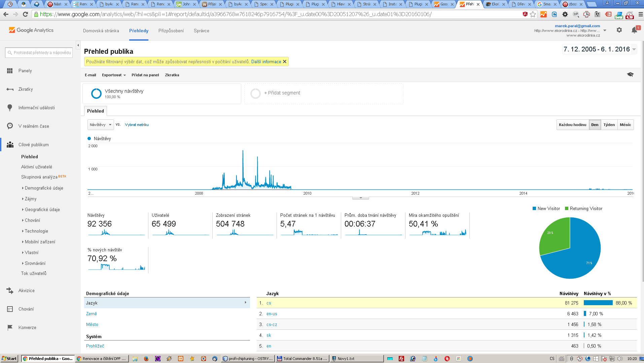Select the Země dimension link
The width and height of the screenshot is (644, 363).
pyautogui.click(x=92, y=314)
